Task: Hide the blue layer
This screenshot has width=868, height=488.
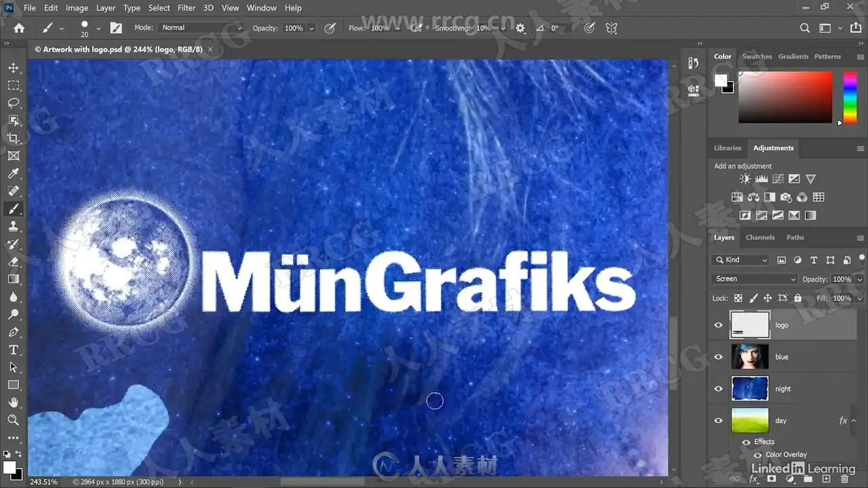Action: pyautogui.click(x=718, y=357)
